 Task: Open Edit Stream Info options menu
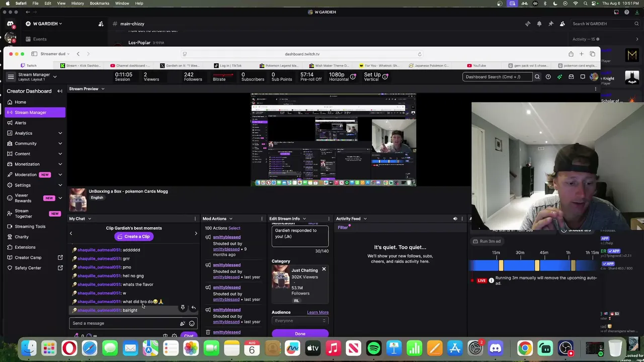pos(329,219)
